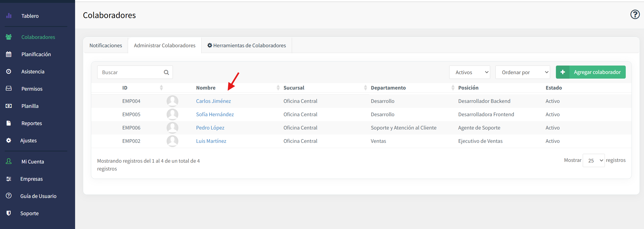
Task: Open the Ordenar por dropdown
Action: (x=523, y=72)
